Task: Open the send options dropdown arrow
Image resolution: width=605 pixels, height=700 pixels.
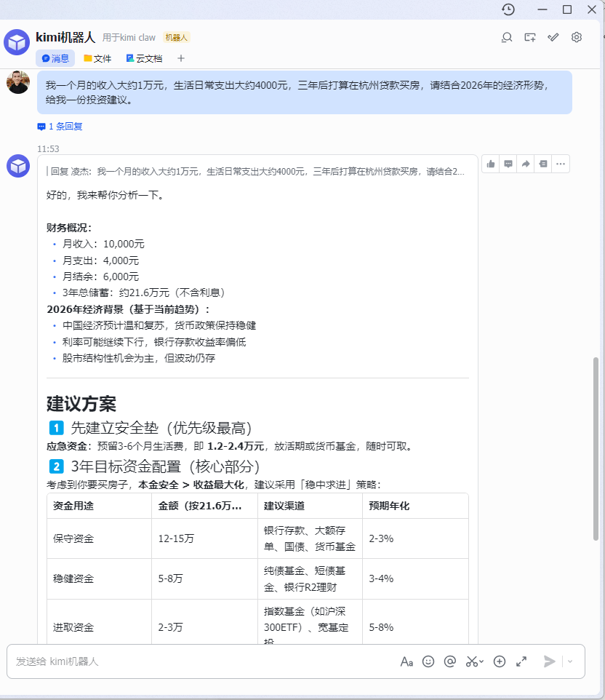Action: point(570,661)
